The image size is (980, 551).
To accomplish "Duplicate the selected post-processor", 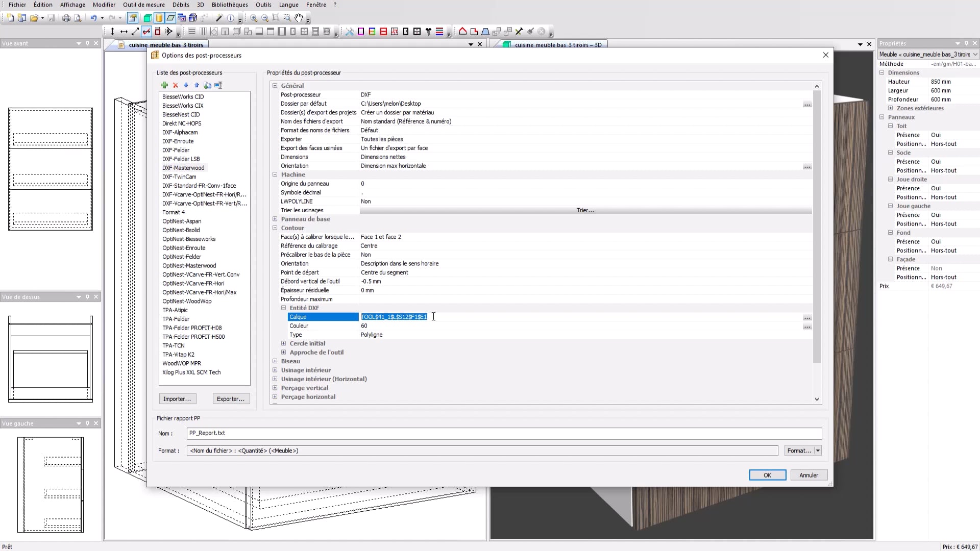I will pyautogui.click(x=207, y=85).
